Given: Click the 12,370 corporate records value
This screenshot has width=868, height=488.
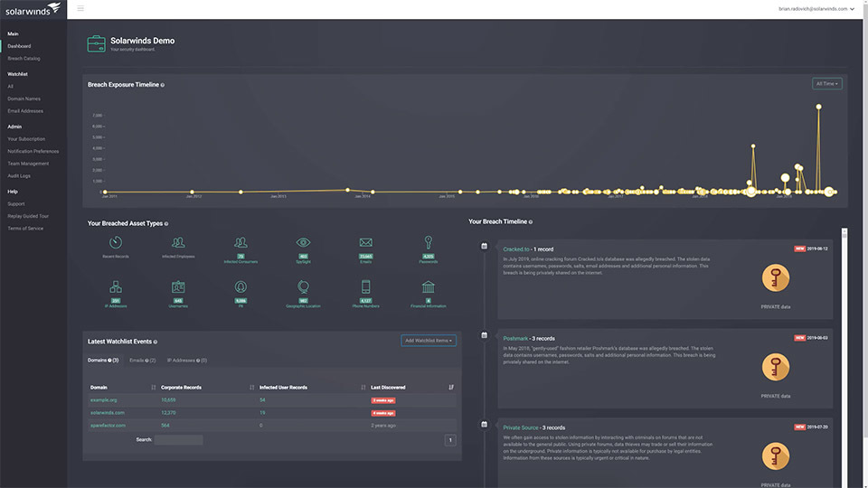Looking at the screenshot, I should (x=168, y=413).
